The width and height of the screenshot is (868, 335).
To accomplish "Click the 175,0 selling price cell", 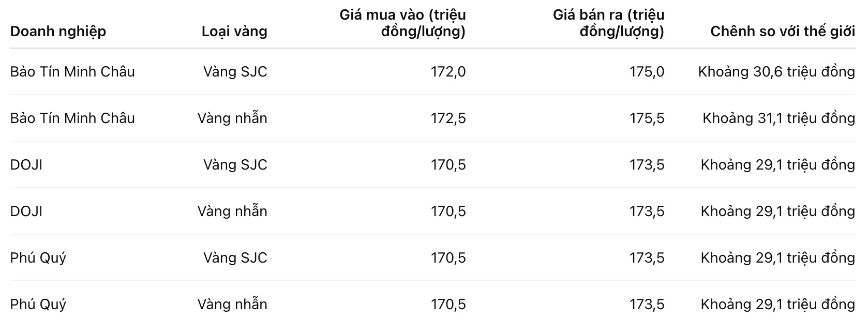I will (647, 72).
